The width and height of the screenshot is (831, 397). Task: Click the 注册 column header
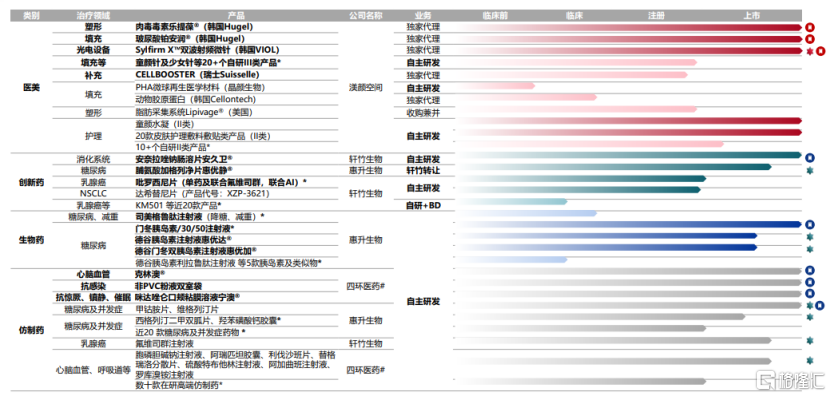(x=656, y=16)
